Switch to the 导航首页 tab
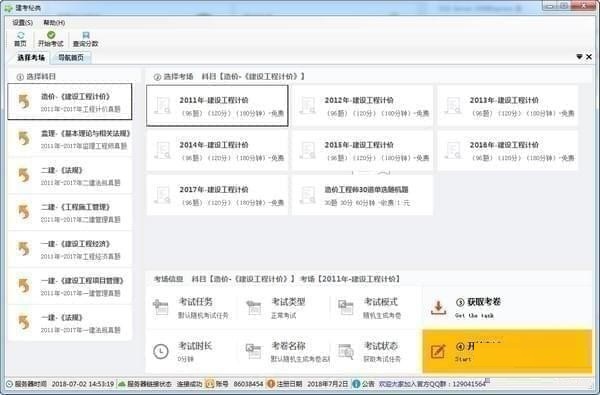The width and height of the screenshot is (600, 395). click(71, 57)
